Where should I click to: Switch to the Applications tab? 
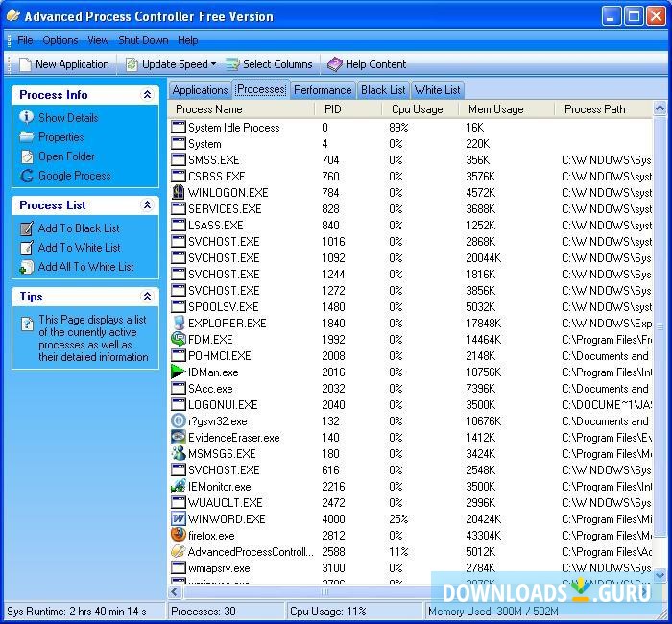[200, 90]
